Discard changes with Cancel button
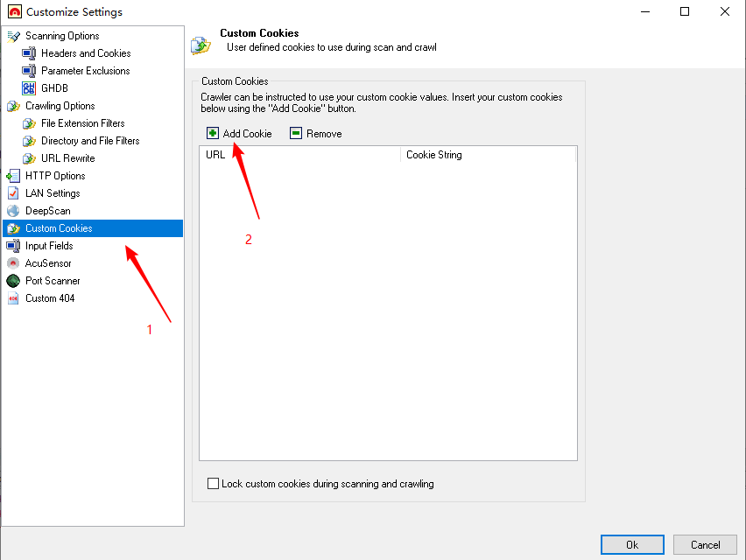Viewport: 746px width, 560px height. pos(705,544)
